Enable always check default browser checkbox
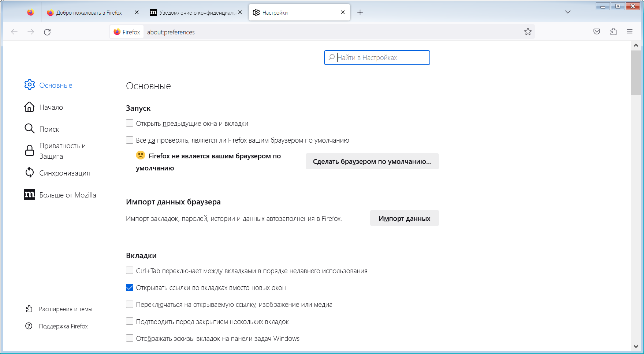Viewport: 644px width, 354px height. [130, 140]
